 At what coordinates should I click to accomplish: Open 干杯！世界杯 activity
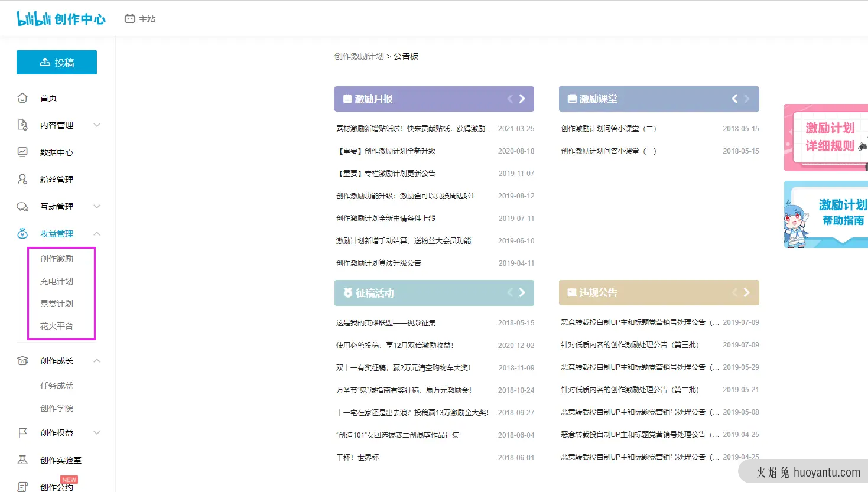tap(357, 458)
